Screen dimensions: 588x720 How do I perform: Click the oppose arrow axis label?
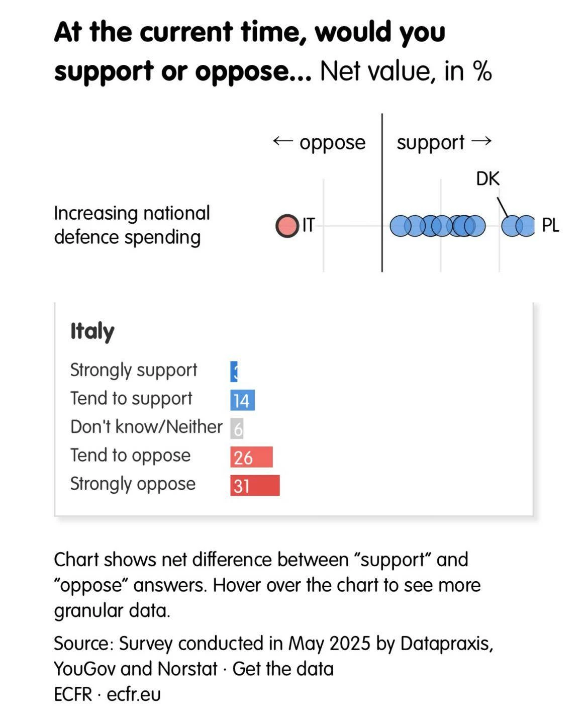click(319, 142)
